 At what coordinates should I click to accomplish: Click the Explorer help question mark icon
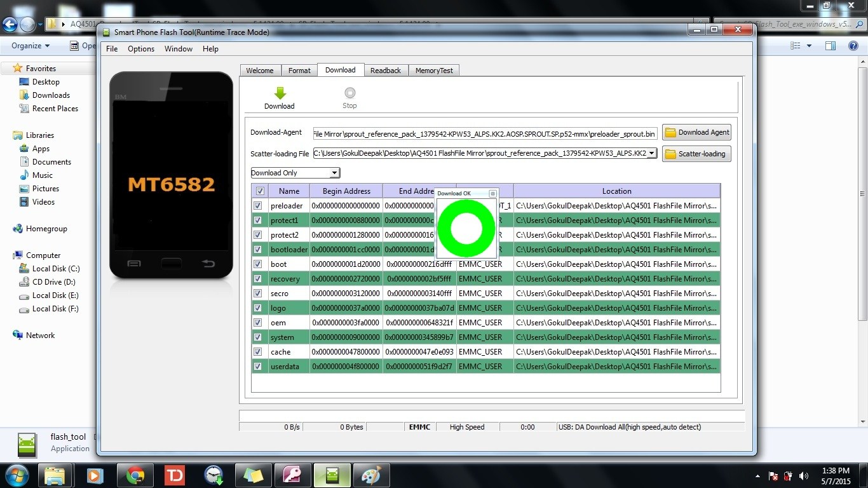click(853, 46)
